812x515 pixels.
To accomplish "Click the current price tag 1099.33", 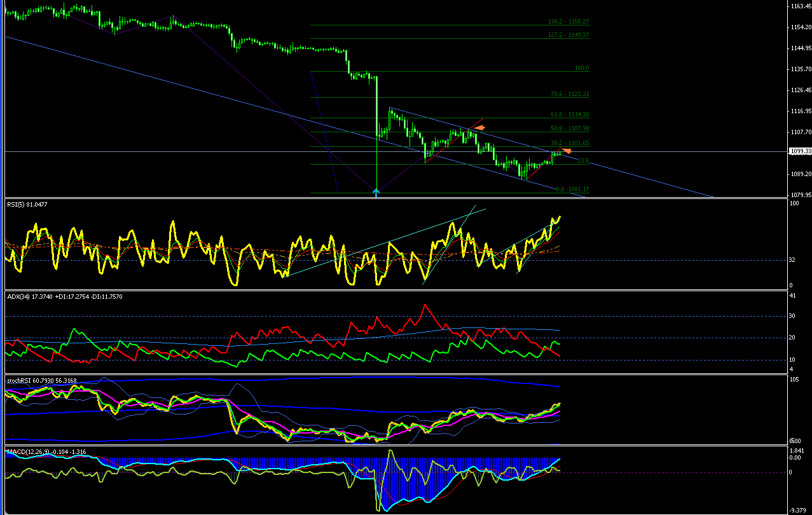I will pyautogui.click(x=800, y=151).
